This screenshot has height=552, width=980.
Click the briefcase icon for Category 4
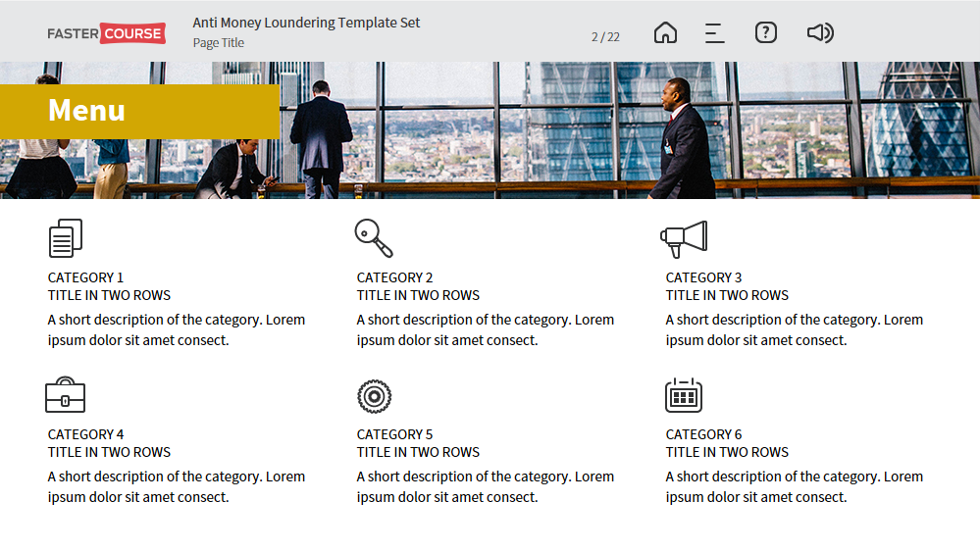[65, 395]
